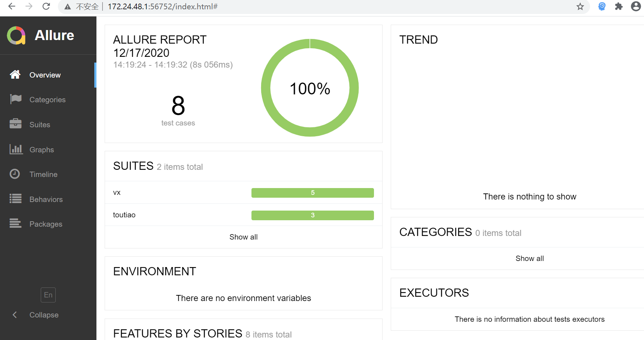
Task: Click the Overview home icon
Action: tap(15, 75)
